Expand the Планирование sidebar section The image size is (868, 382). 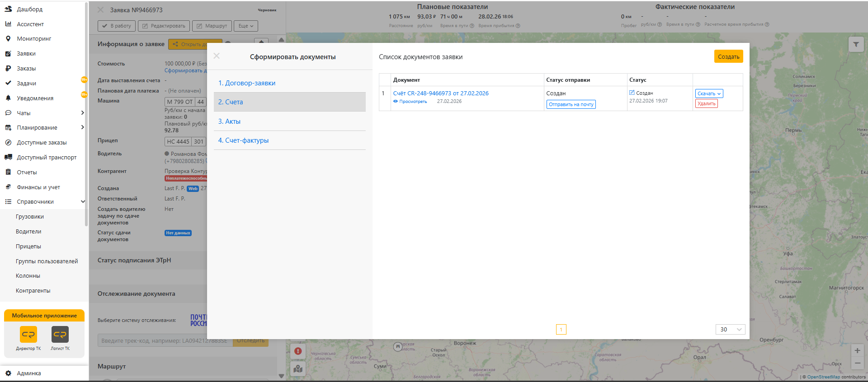point(83,127)
